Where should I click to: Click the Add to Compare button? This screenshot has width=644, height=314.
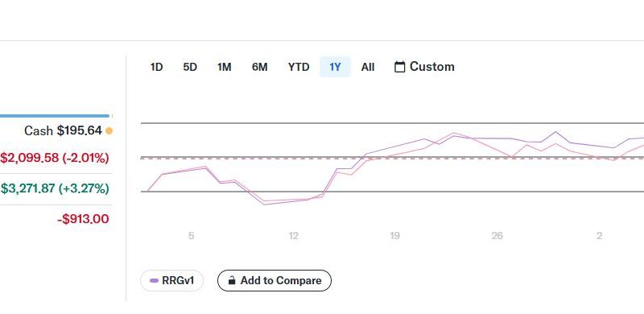tap(275, 281)
